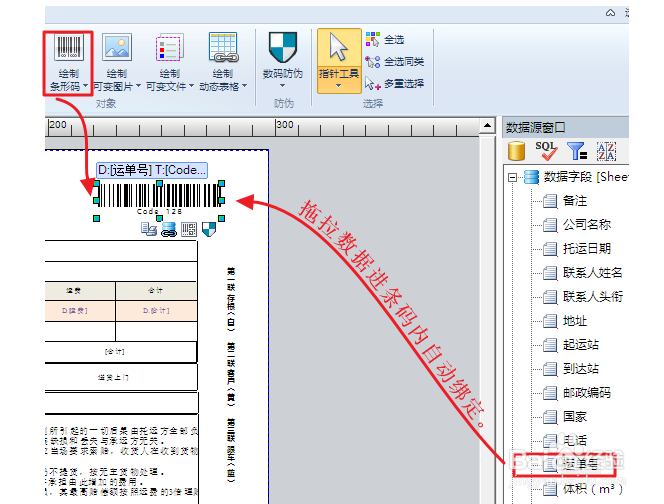Collapse the ribbon with the caret icon

pyautogui.click(x=610, y=13)
